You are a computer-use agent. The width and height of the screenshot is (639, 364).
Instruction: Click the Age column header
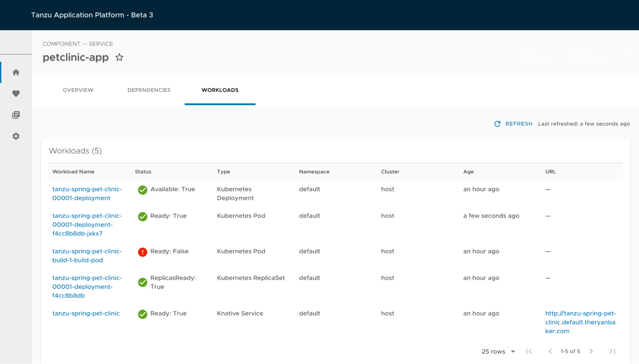[x=468, y=172]
